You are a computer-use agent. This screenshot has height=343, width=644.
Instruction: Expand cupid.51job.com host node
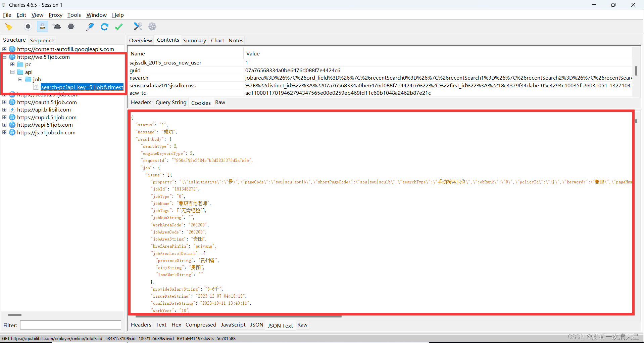[4, 117]
